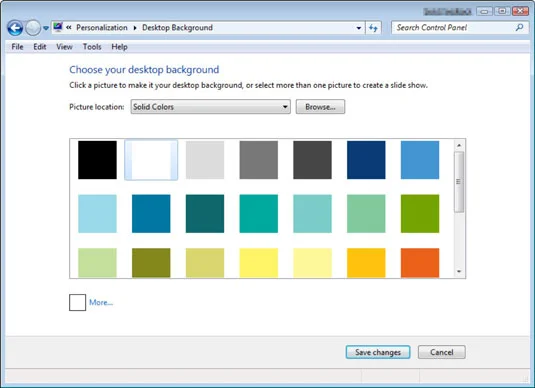This screenshot has height=388, width=535.
Task: Choose the highlighted white color swatch
Action: click(151, 160)
